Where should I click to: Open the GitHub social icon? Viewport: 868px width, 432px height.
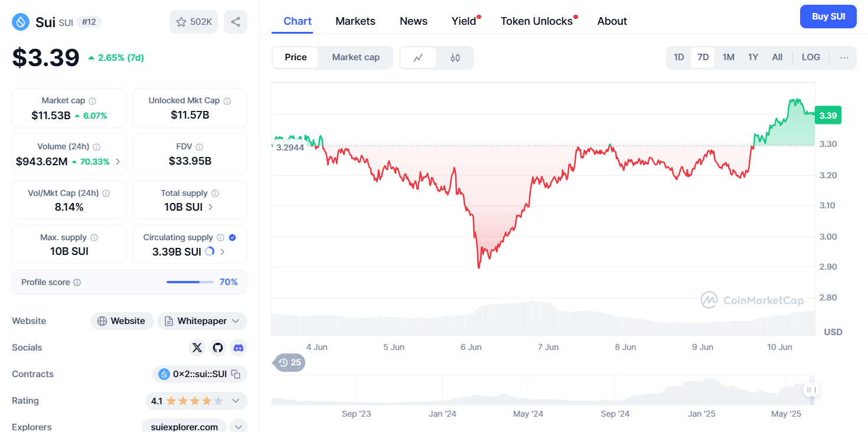(x=218, y=348)
